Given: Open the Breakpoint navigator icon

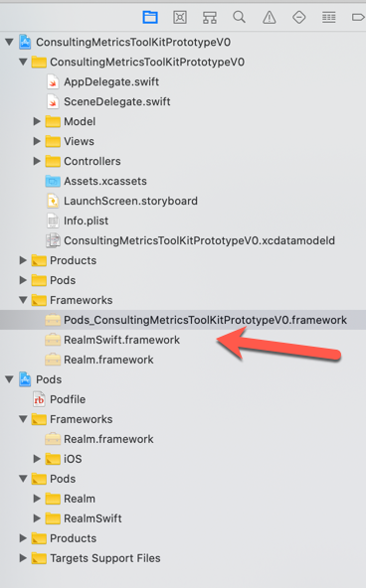Looking at the screenshot, I should (x=358, y=17).
